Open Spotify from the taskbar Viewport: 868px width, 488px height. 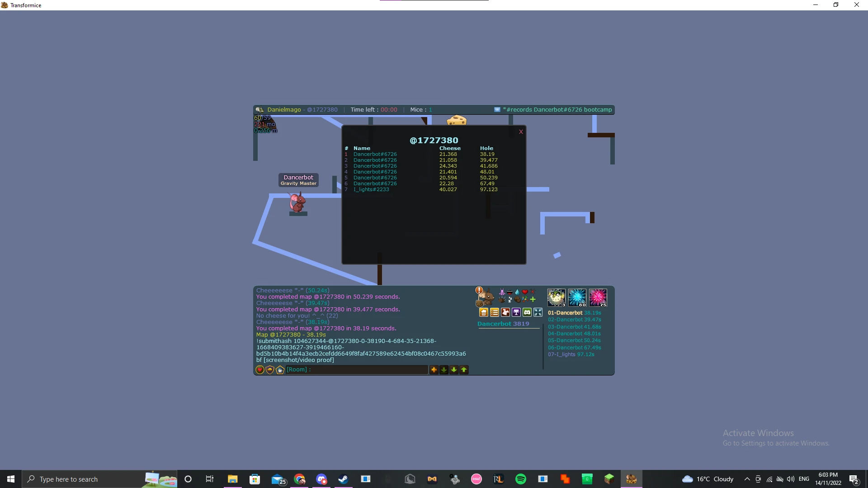(x=521, y=479)
